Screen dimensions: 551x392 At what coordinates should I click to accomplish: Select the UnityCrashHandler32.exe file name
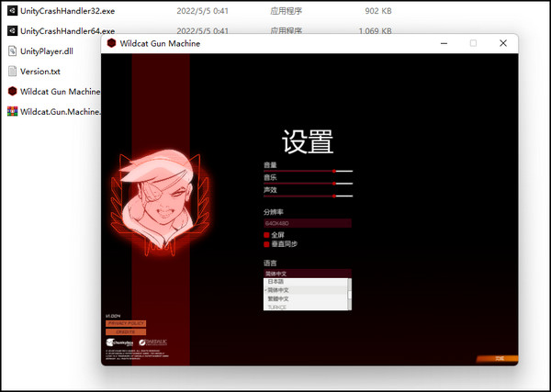tap(67, 11)
